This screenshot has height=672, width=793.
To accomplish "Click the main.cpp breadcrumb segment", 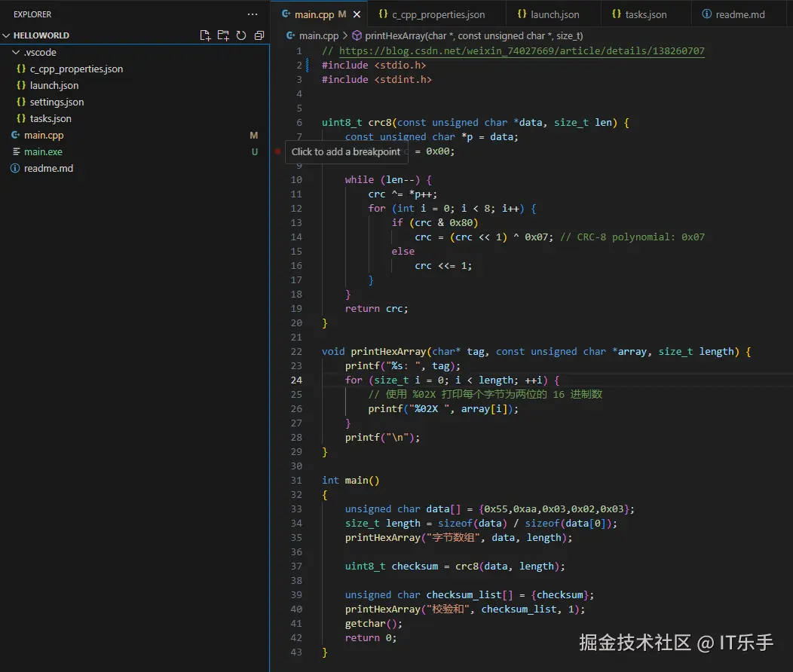I will [319, 36].
